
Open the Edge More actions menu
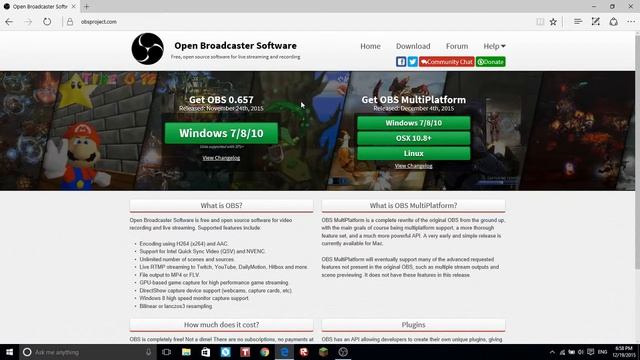[631, 22]
